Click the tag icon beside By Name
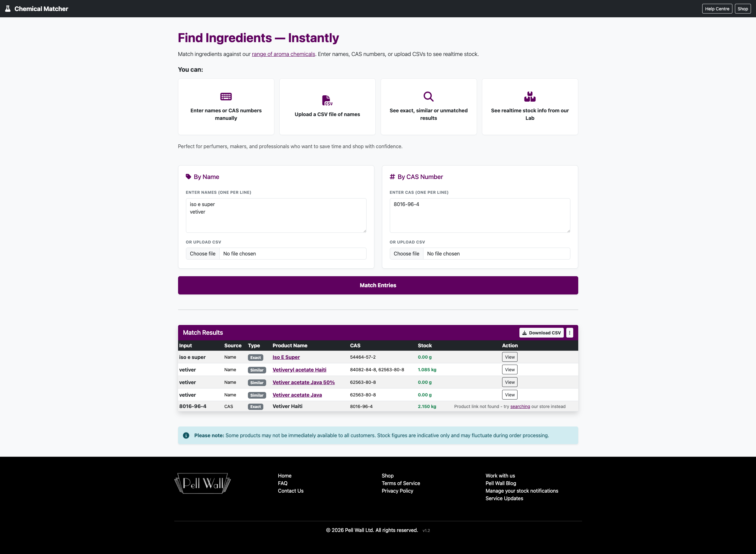756x554 pixels. pos(188,177)
